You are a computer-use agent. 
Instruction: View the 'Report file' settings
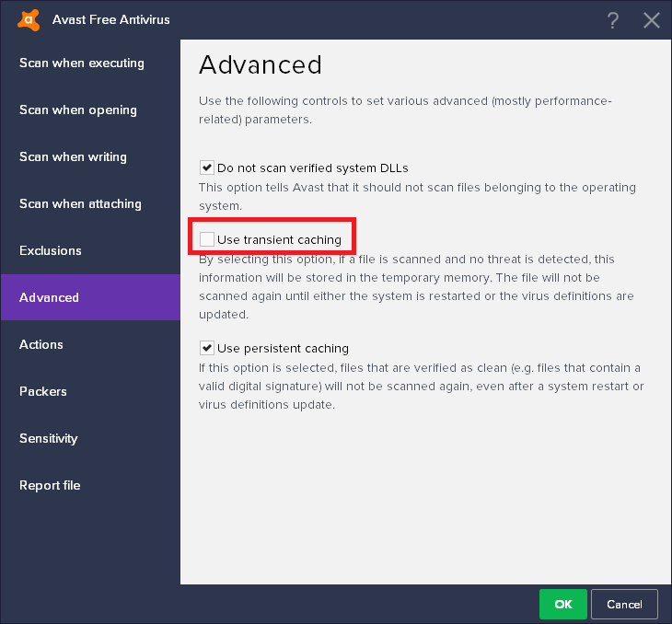51,486
